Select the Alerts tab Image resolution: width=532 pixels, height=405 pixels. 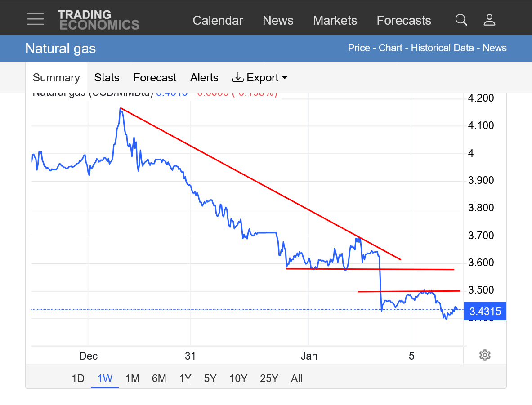(x=204, y=78)
